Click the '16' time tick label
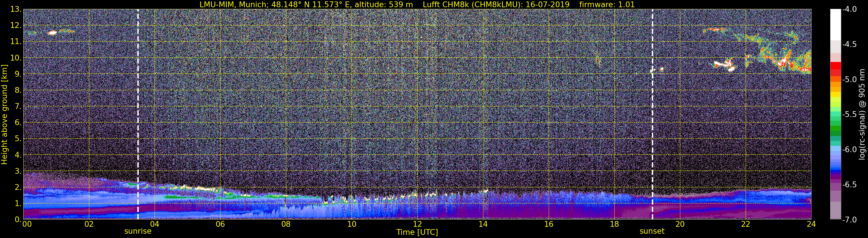 [x=548, y=224]
